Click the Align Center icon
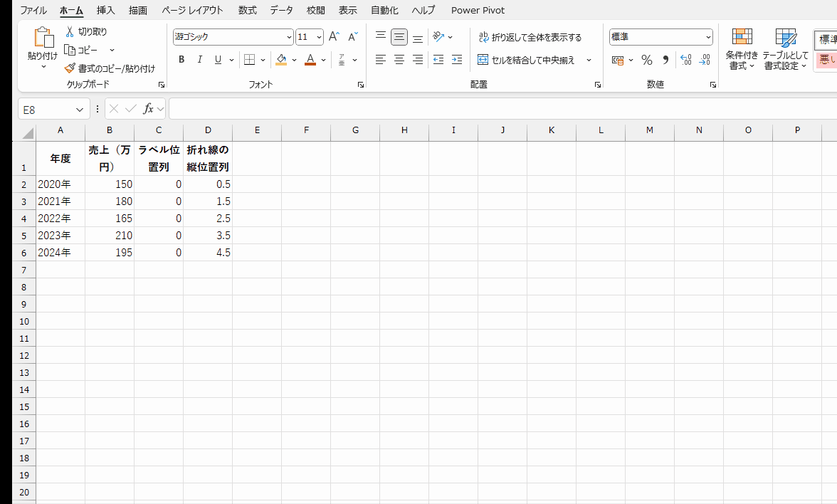837x504 pixels. pos(399,60)
